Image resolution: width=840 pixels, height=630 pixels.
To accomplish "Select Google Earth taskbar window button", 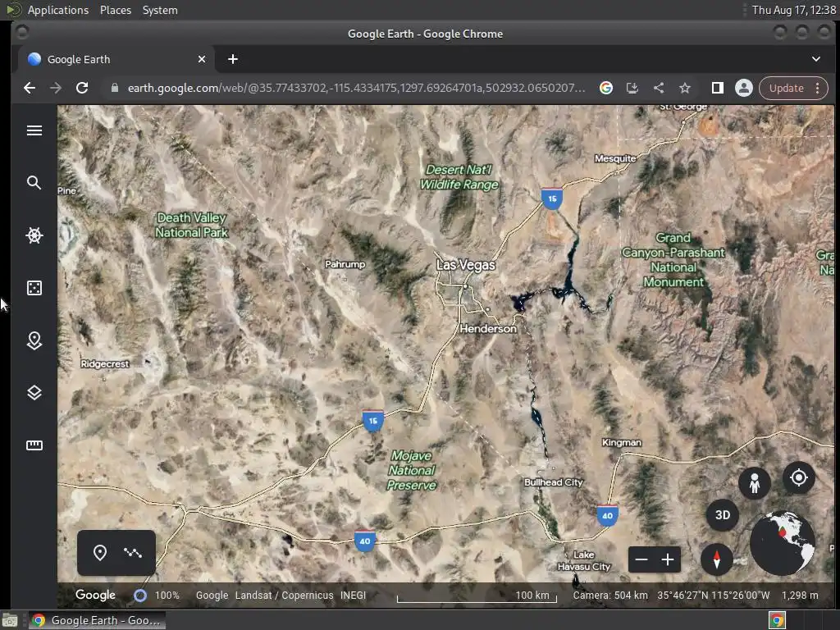I will coord(97,620).
